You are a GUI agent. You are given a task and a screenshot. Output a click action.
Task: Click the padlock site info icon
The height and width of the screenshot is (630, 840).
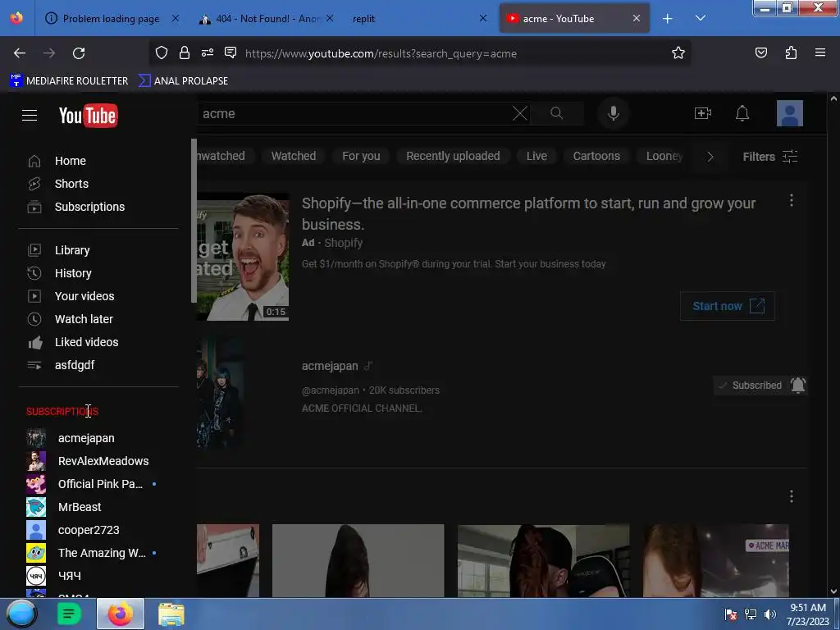(185, 52)
